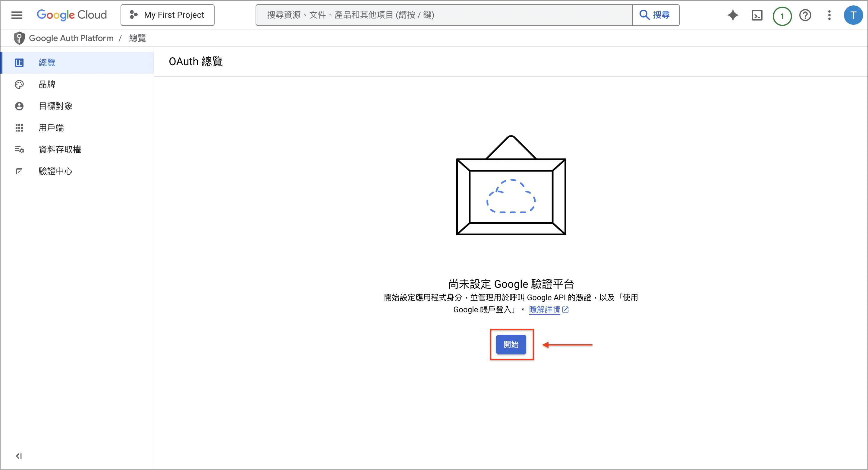Select 目標對象 in the sidebar
Screen dimensions: 868x470
pyautogui.click(x=77, y=106)
